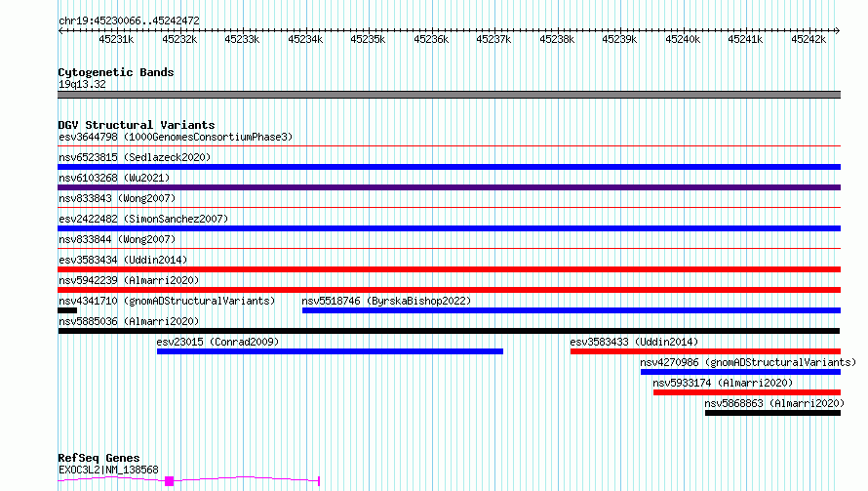This screenshot has width=868, height=491.
Task: Click the red bar for nsv5933174
Action: coord(747,392)
